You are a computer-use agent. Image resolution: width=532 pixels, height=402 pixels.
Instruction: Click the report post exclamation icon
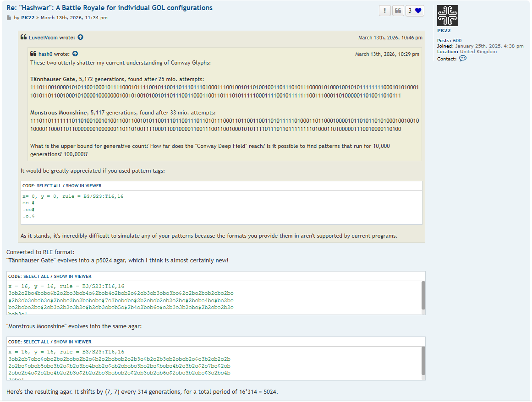coord(385,11)
